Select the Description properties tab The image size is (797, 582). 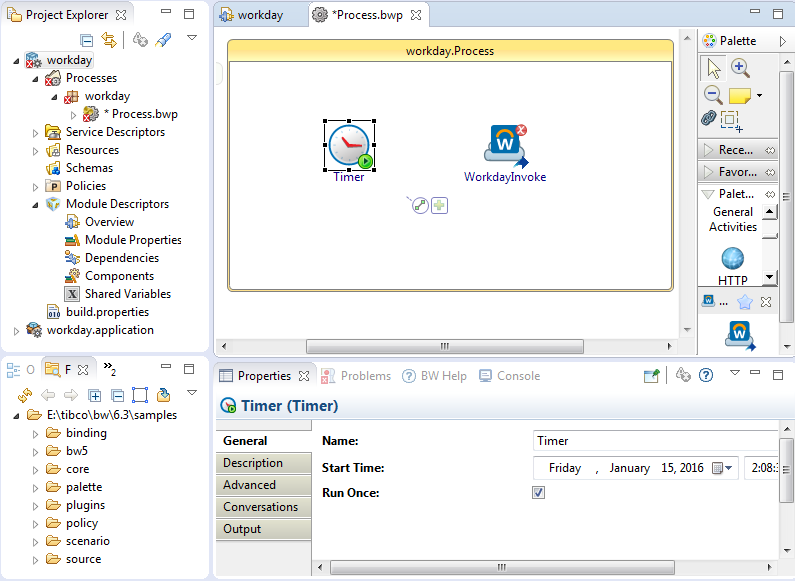coord(264,463)
